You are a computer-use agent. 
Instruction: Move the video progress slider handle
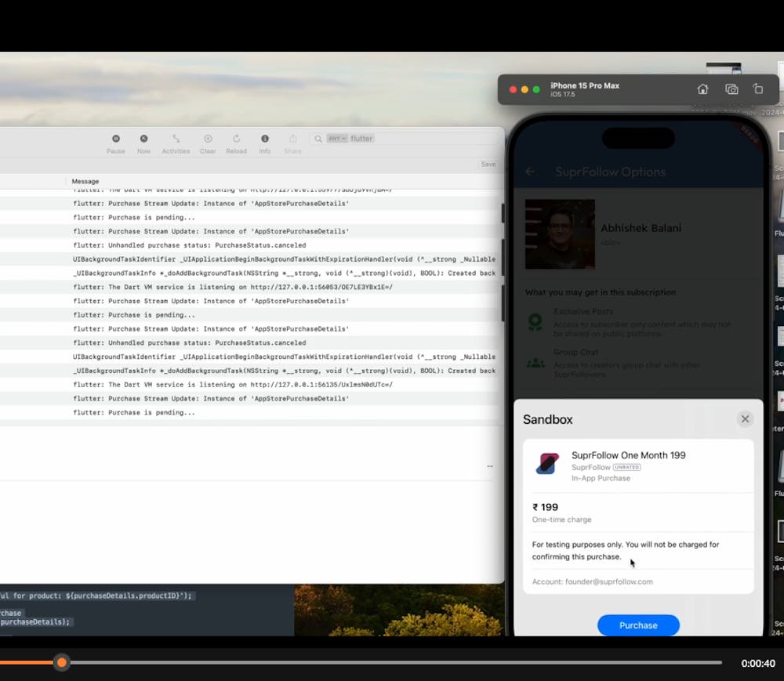pos(61,662)
